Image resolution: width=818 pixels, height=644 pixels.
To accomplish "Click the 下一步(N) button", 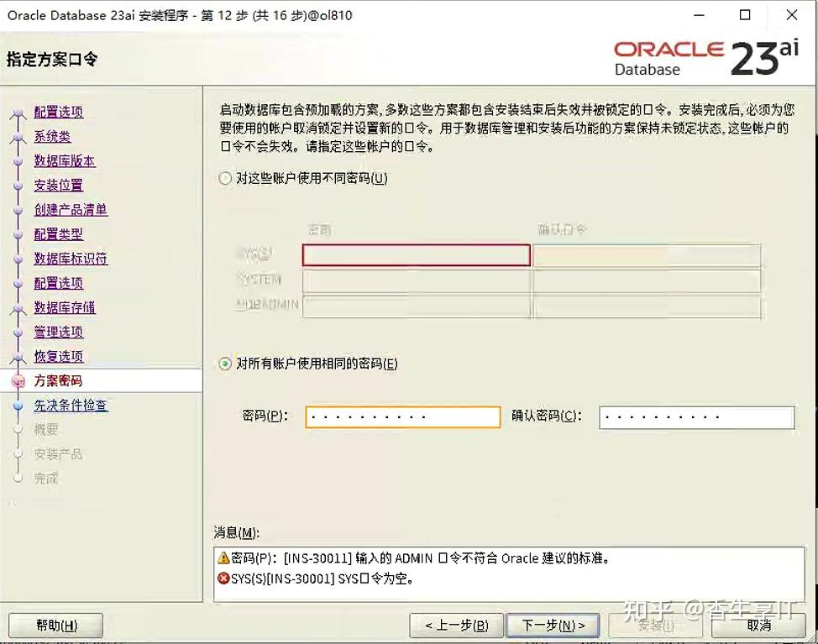I will pos(553,625).
